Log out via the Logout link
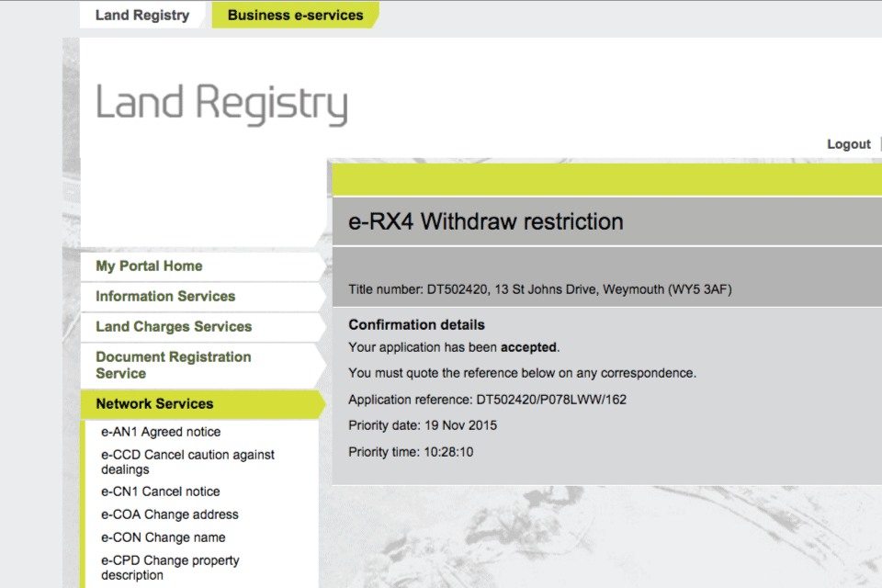The image size is (882, 588). (x=848, y=144)
